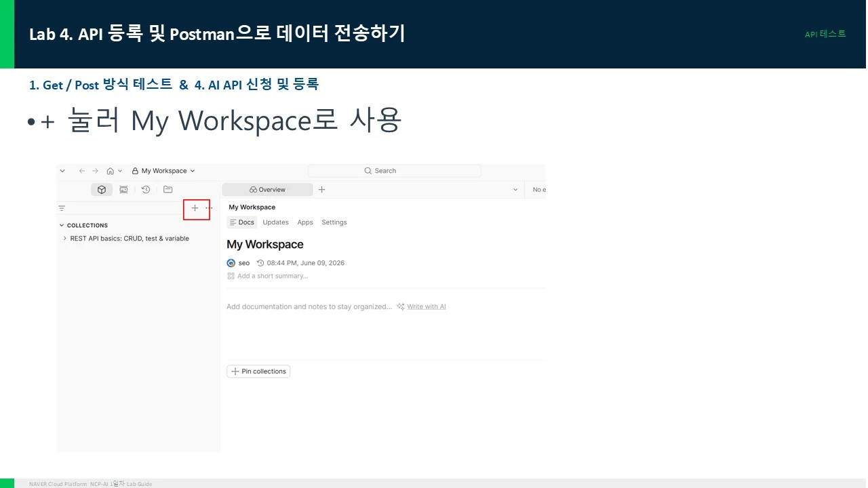Screen dimensions: 868x488
Task: Select the Collections cube icon in sidebar
Action: pyautogui.click(x=102, y=190)
